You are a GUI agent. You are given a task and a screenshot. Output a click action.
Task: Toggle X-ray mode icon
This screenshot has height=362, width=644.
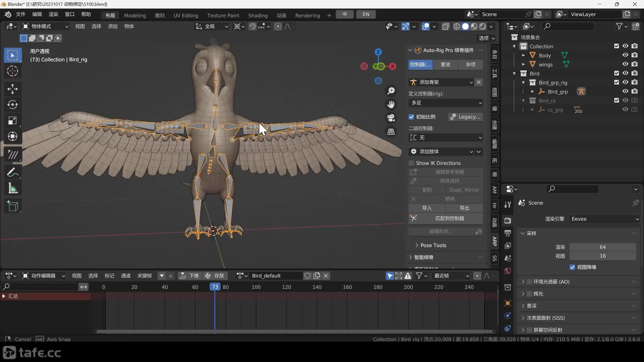446,26
